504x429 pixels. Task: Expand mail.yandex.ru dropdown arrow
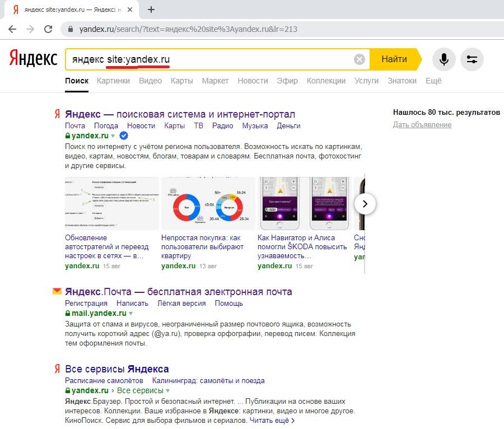click(131, 313)
